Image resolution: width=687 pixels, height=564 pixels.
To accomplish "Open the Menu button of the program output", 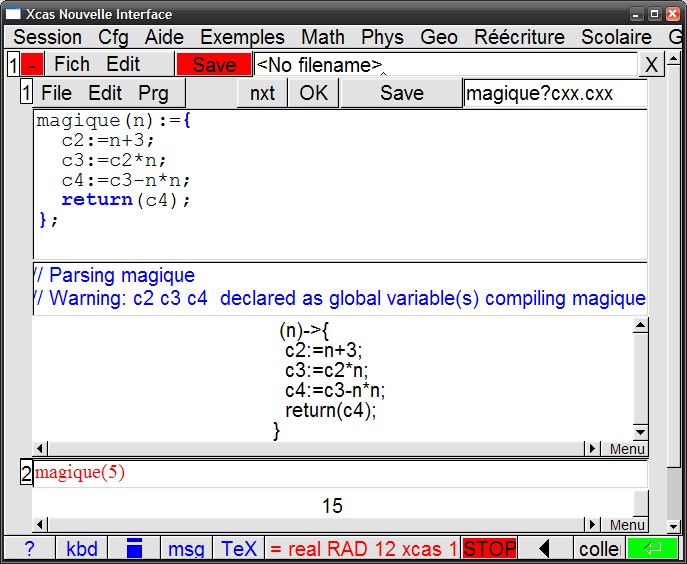I will 627,449.
